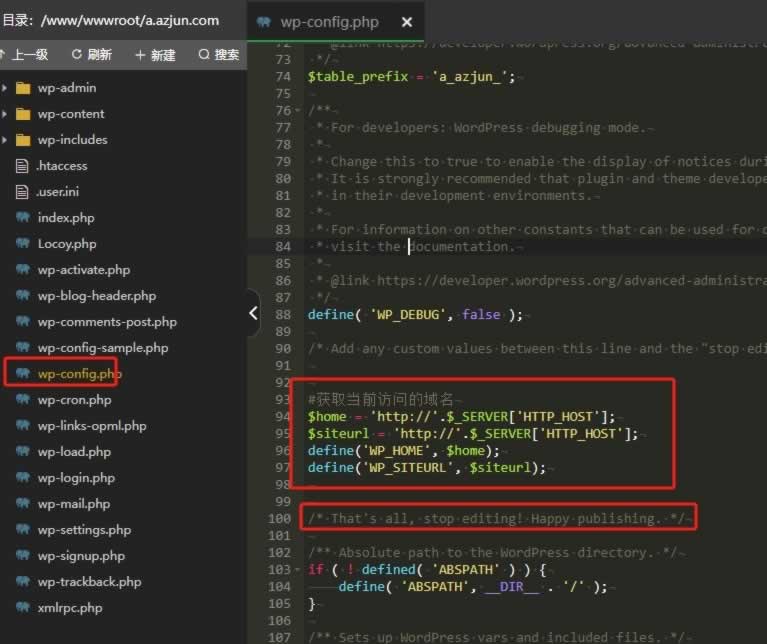Click the refresh icon in file toolbar

77,55
